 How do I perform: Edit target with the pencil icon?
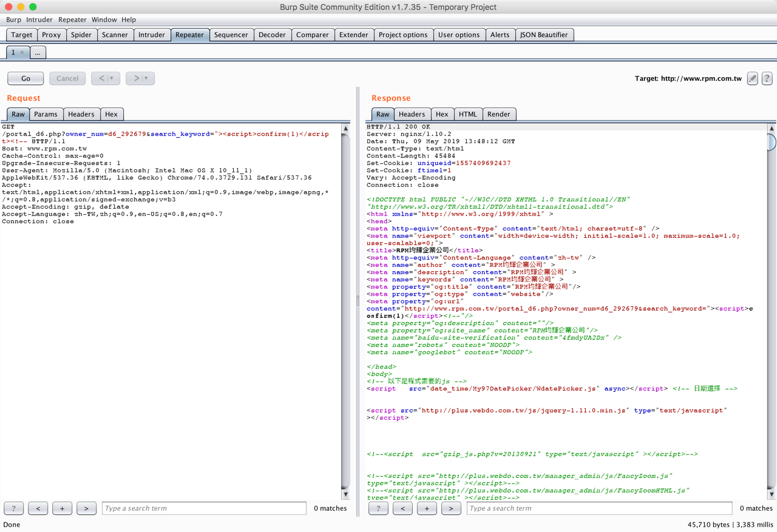coord(752,78)
